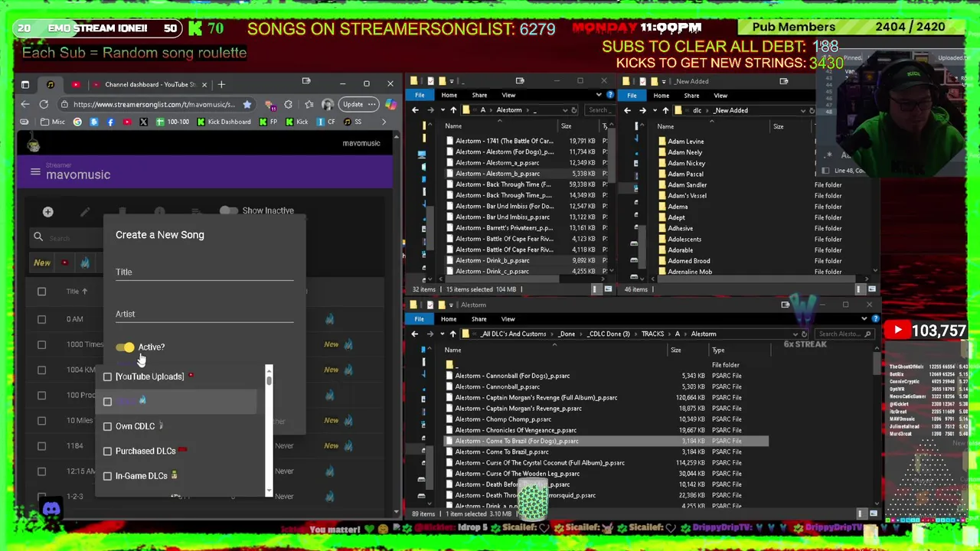Click the New filter chip
This screenshot has height=551, width=980.
click(42, 262)
